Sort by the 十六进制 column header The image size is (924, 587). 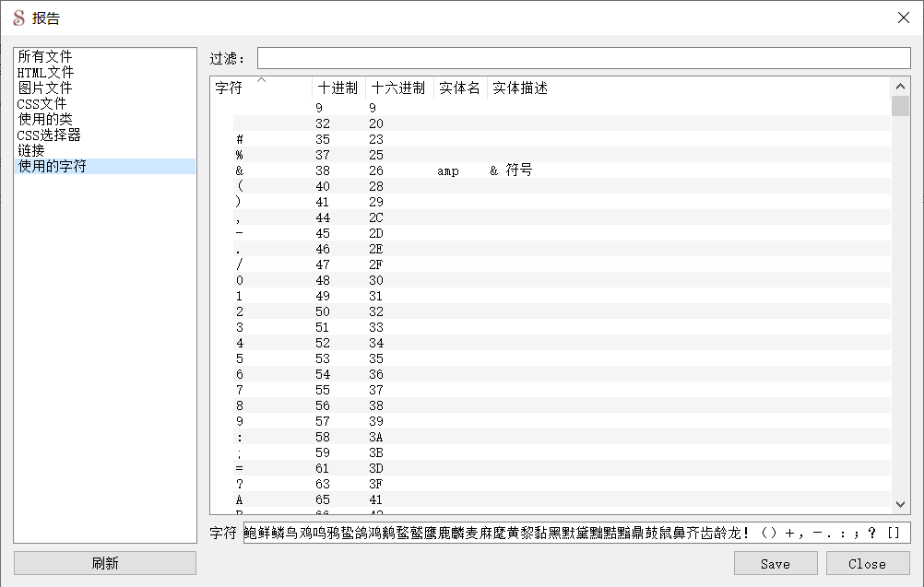click(398, 88)
